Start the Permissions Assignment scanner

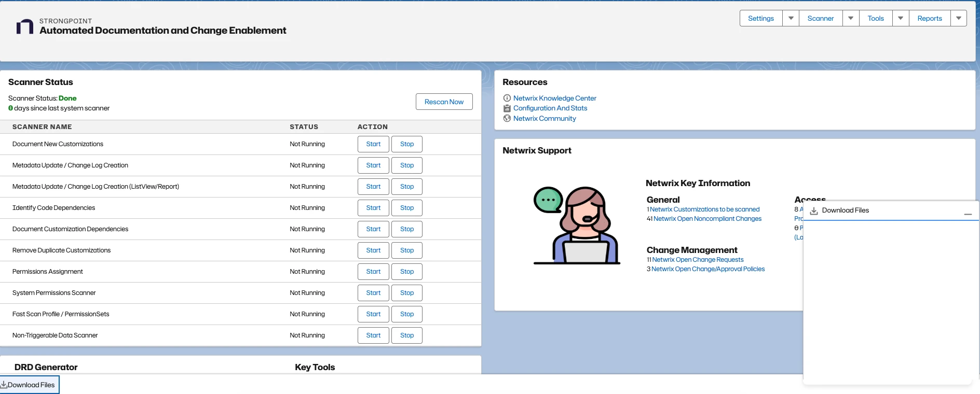tap(373, 272)
